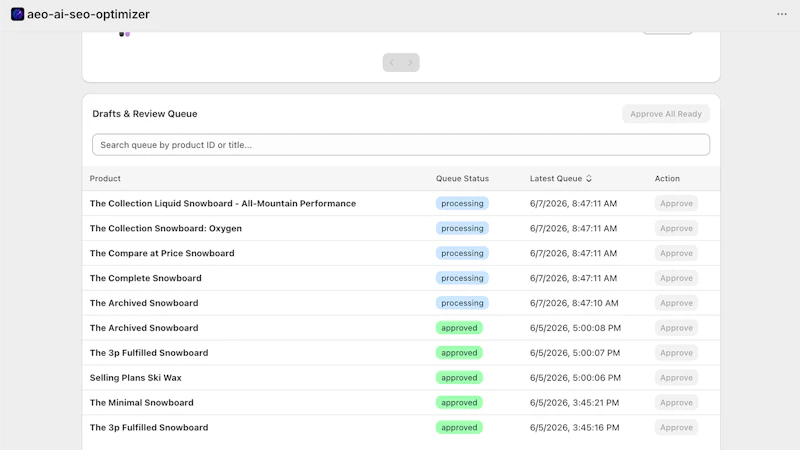The height and width of the screenshot is (450, 800).
Task: Click processing badge for Collection Snowboard: Oxygen
Action: pyautogui.click(x=462, y=229)
